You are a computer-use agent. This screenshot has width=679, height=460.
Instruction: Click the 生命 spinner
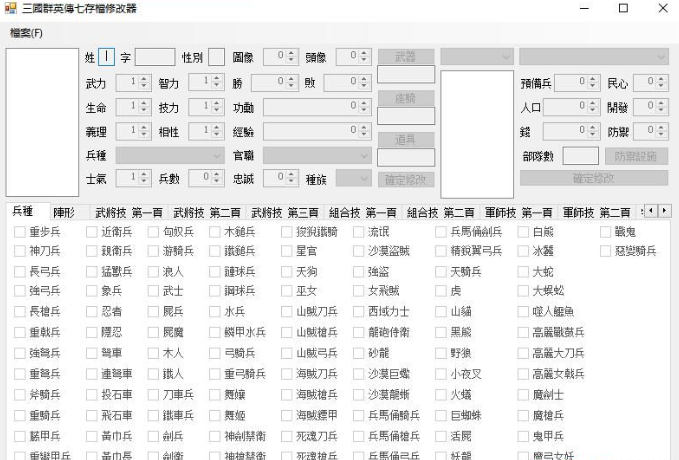pyautogui.click(x=133, y=107)
